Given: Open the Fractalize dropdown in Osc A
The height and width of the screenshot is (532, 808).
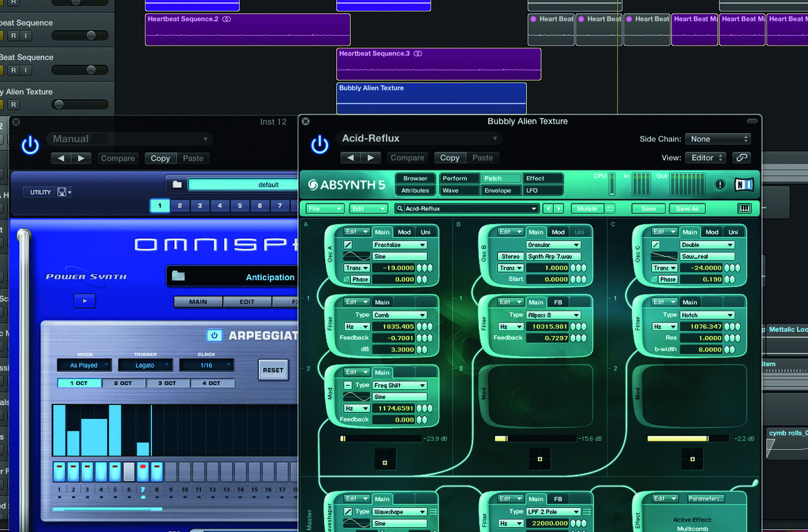Looking at the screenshot, I should tap(399, 245).
